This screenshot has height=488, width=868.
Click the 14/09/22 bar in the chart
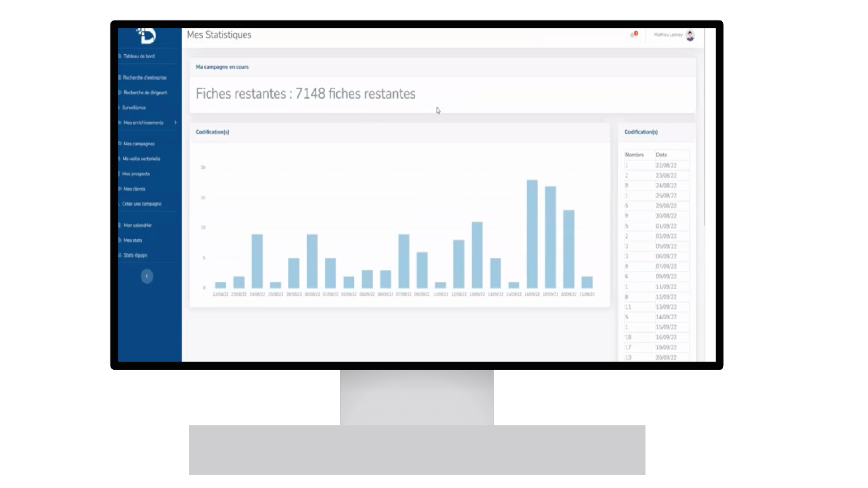495,273
